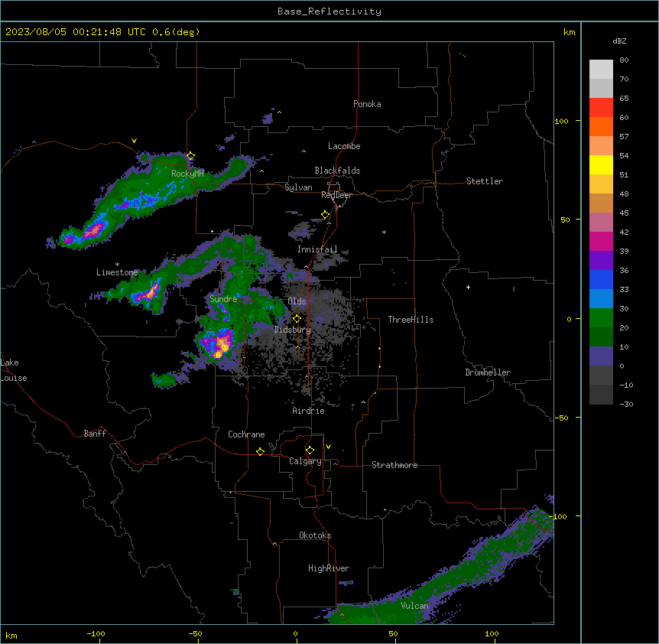This screenshot has height=644, width=659.
Task: Select the bright yellow swatch in dBZ legend
Action: coord(601,164)
